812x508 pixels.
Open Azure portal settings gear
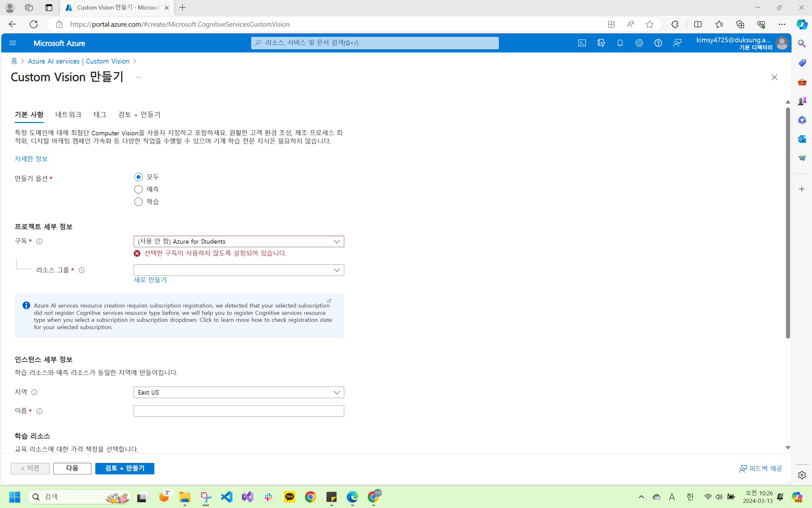[x=639, y=43]
